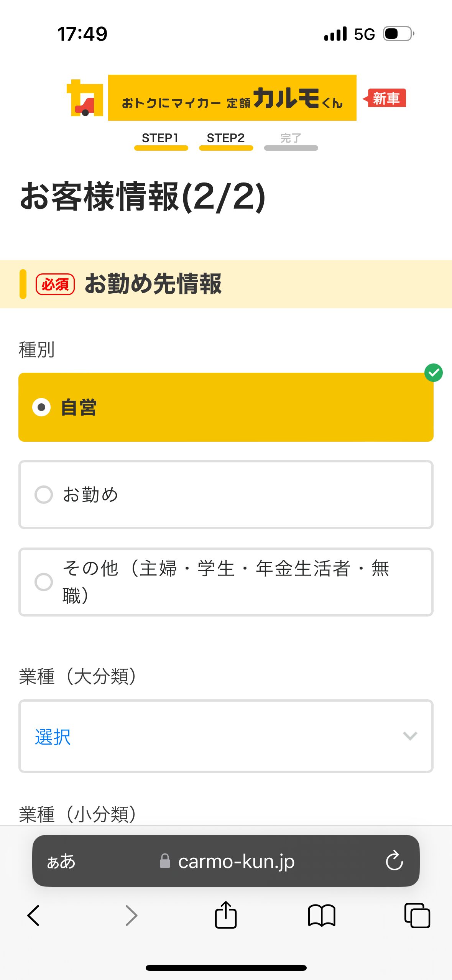Tap Safari forward arrow
452x980 pixels.
pos(131,915)
